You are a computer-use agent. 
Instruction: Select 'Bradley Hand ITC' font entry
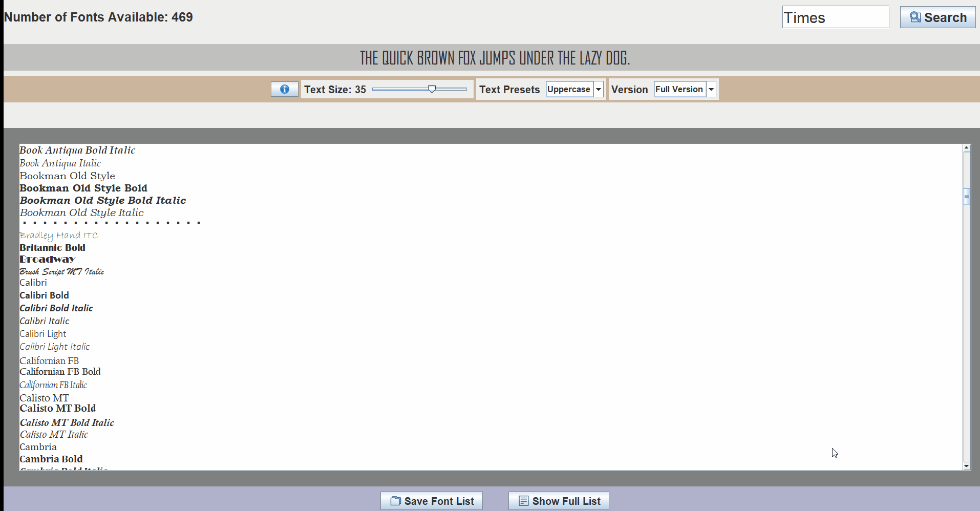click(59, 236)
